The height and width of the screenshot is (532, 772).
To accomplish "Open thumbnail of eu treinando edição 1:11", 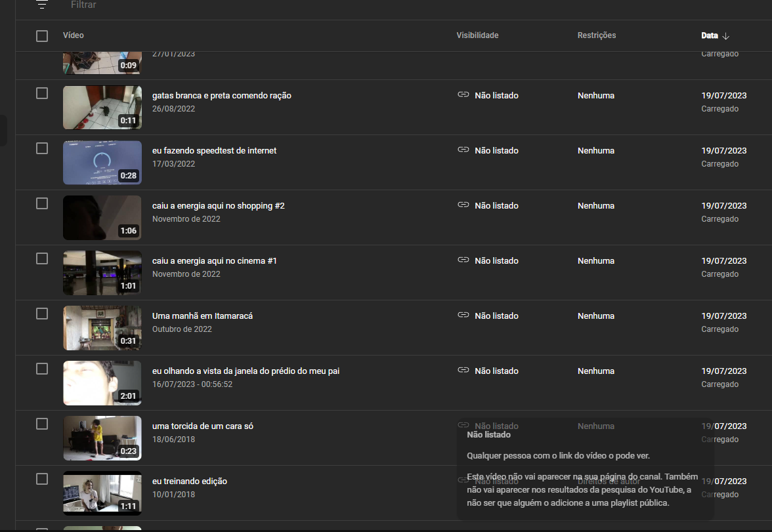I will point(102,493).
